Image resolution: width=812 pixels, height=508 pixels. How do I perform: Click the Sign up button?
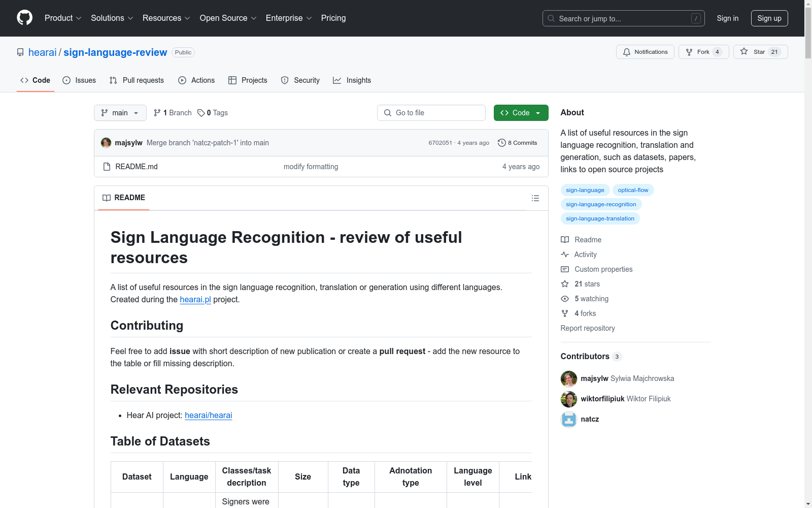pyautogui.click(x=769, y=18)
